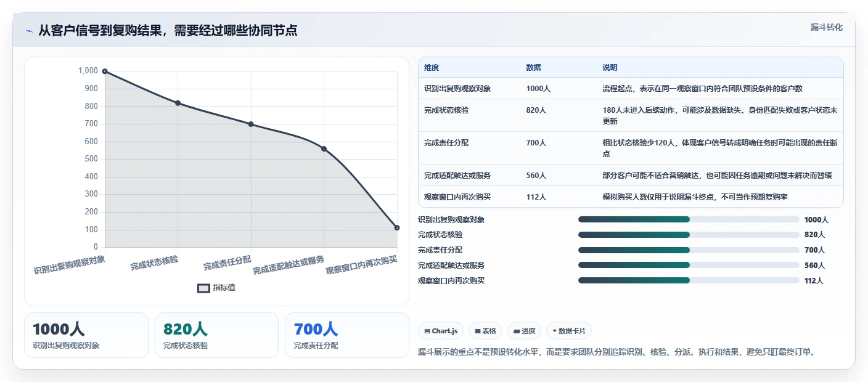Image resolution: width=868 pixels, height=382 pixels.
Task: Click x-axis label 观察窗口内再次购买
Action: [x=362, y=265]
